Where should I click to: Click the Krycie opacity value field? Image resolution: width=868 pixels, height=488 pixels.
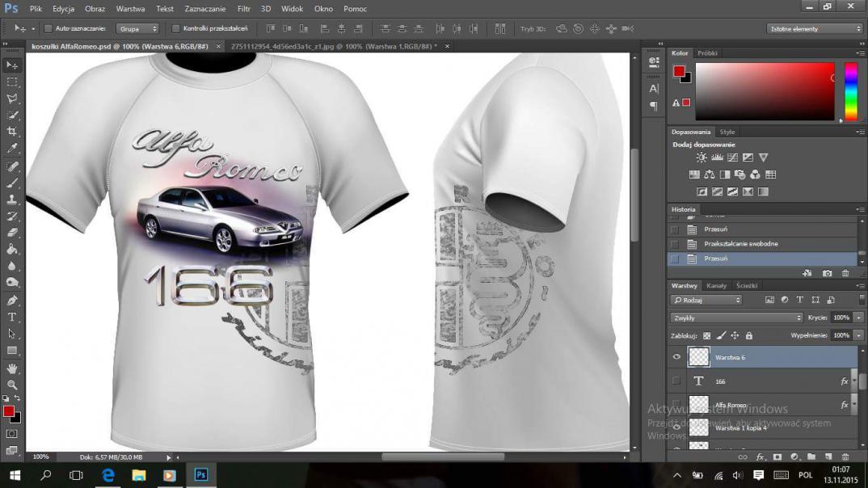[x=841, y=318]
